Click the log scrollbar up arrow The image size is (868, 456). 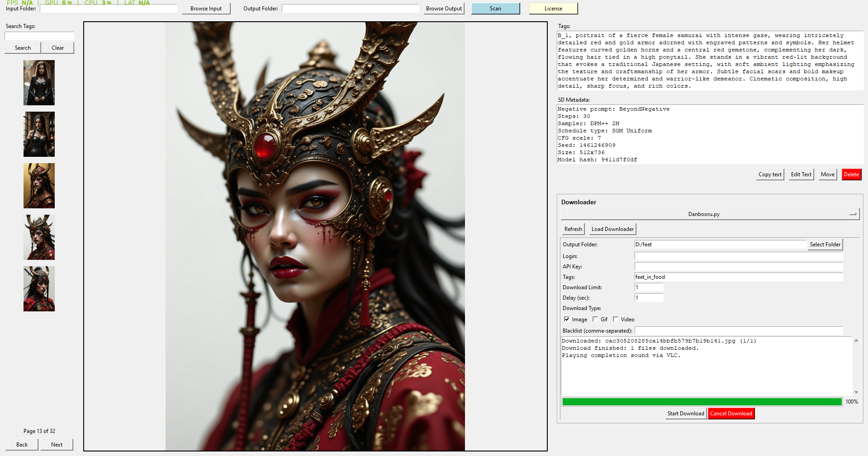[856, 341]
